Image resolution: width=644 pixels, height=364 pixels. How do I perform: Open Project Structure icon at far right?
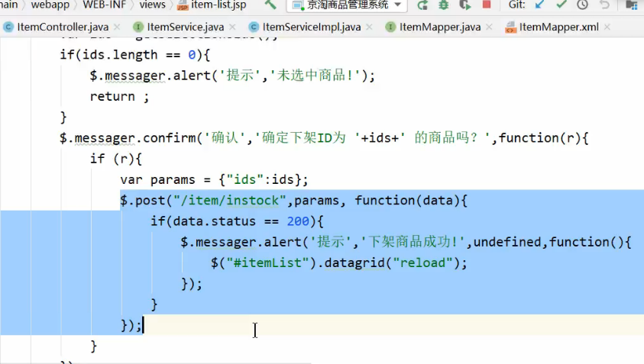click(631, 5)
